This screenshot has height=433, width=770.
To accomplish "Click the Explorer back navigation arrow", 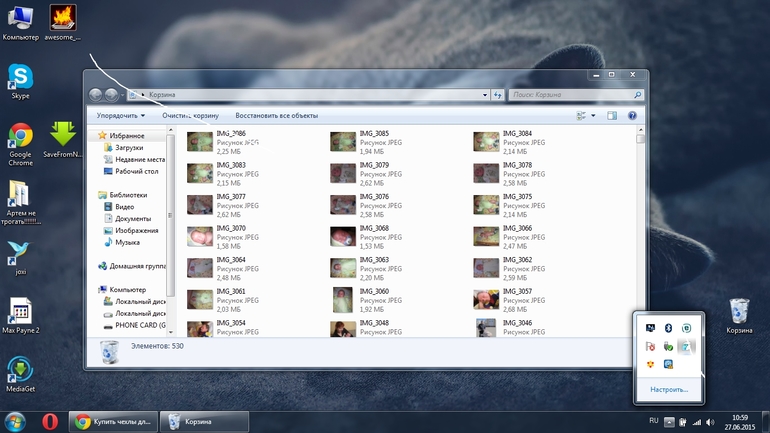I will click(x=97, y=94).
